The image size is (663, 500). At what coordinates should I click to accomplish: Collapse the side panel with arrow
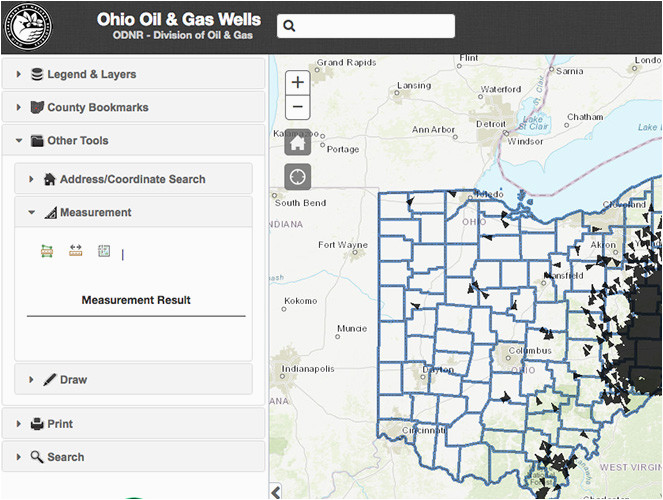[276, 492]
